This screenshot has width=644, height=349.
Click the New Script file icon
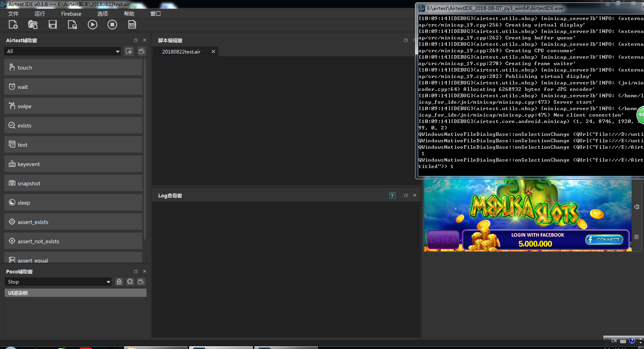pos(13,25)
